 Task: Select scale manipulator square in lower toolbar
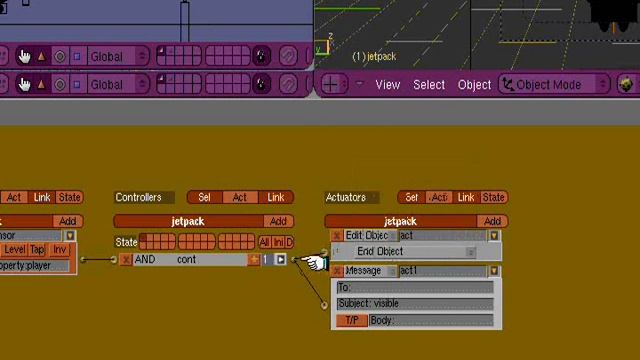(x=77, y=84)
